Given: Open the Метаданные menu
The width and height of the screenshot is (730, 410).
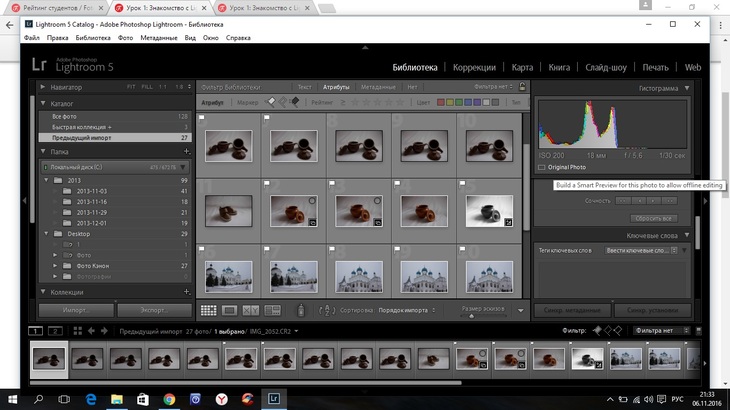Looking at the screenshot, I should 158,38.
